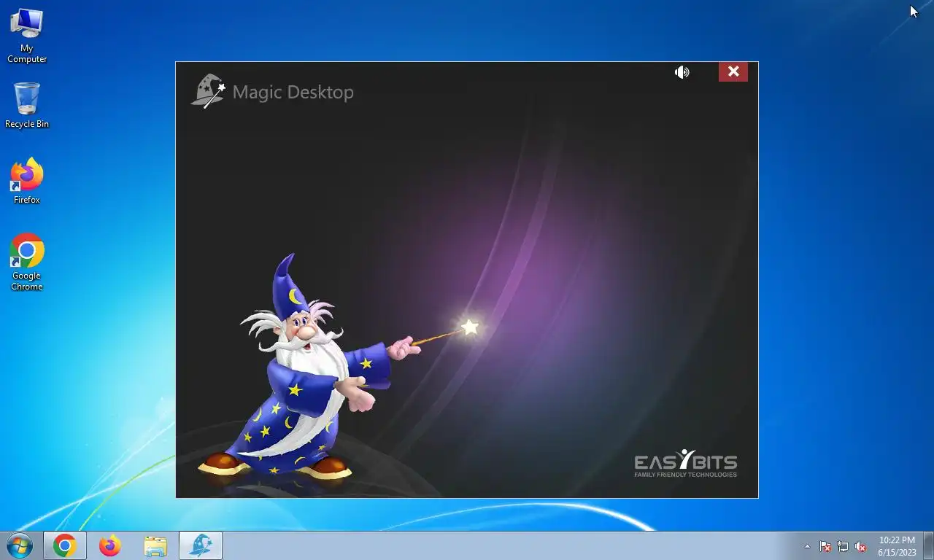Open Action Center flag tray icon
934x560 pixels.
pos(825,546)
